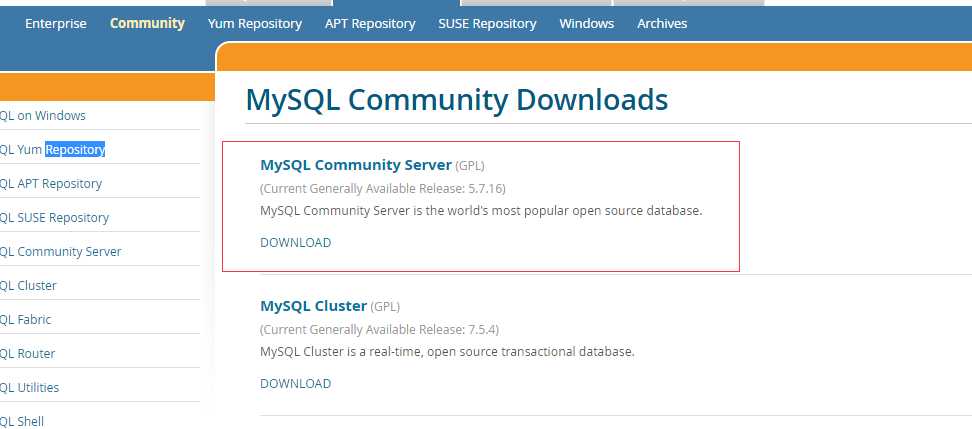Open MySQL Fabric sidebar link
The width and height of the screenshot is (972, 429).
click(x=25, y=320)
